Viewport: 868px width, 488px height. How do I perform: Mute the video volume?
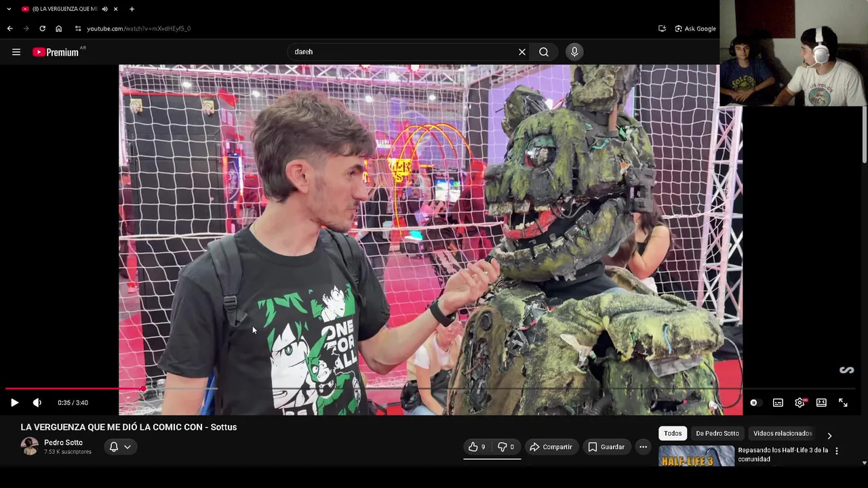(37, 403)
